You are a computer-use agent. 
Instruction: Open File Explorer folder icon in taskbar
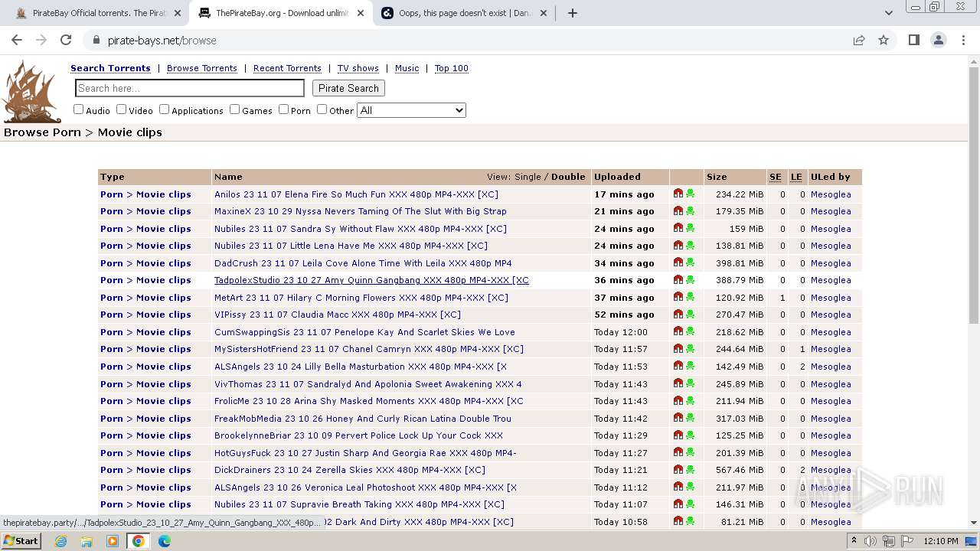pyautogui.click(x=87, y=541)
